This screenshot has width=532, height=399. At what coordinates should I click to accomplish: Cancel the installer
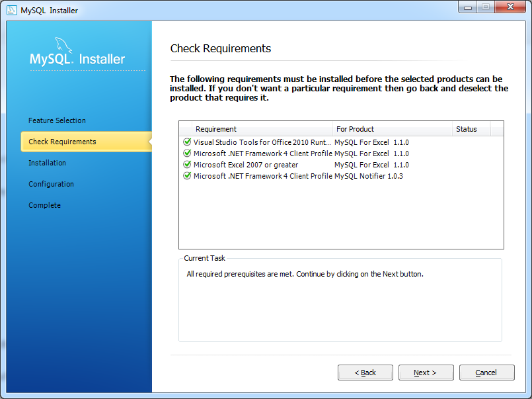487,373
